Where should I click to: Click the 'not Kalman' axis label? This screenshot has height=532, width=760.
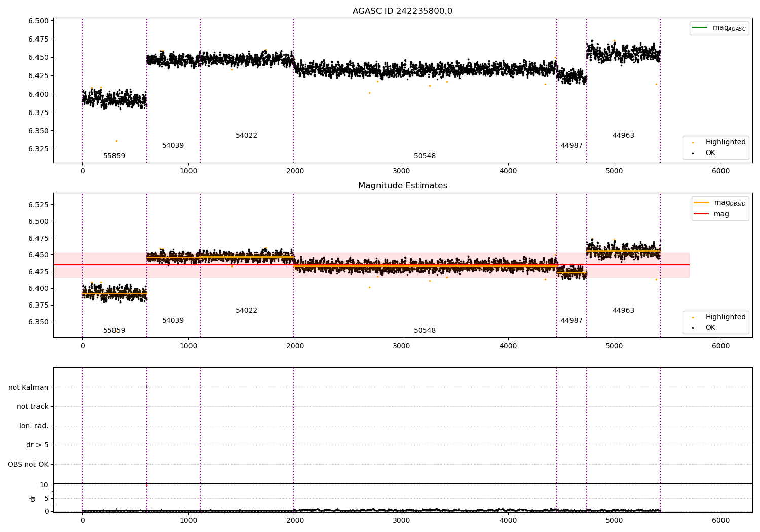[28, 387]
